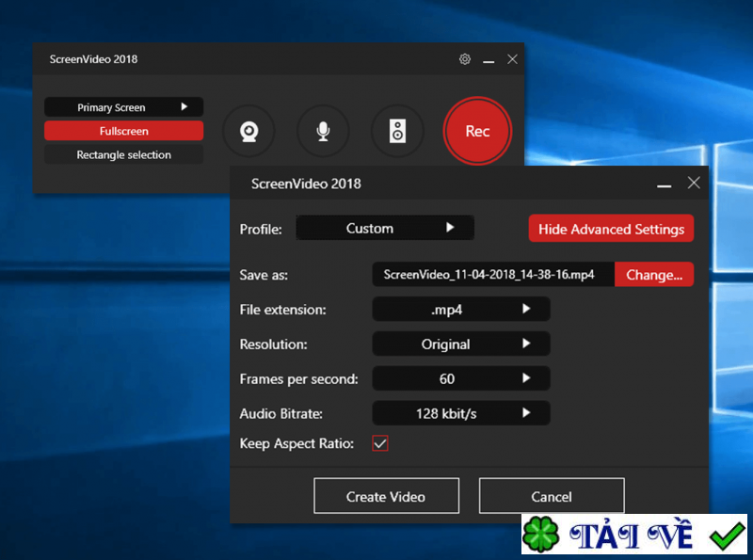This screenshot has width=753, height=560.
Task: Click Cancel button in dialog
Action: tap(552, 496)
